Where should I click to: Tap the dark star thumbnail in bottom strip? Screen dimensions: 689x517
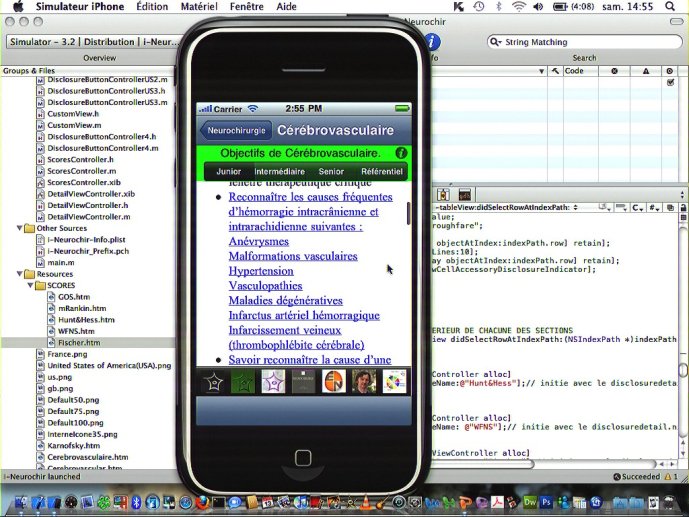213,381
